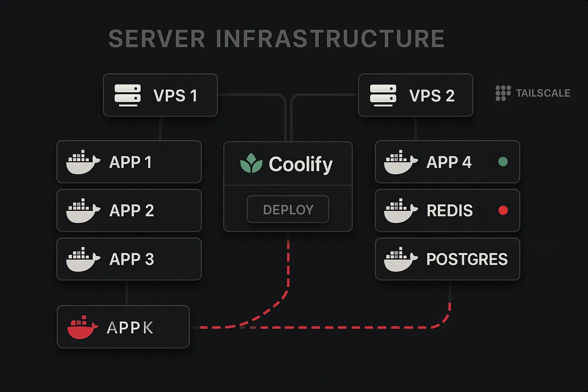Click the green status dot on APP 4
Image resolution: width=588 pixels, height=392 pixels.
point(503,162)
